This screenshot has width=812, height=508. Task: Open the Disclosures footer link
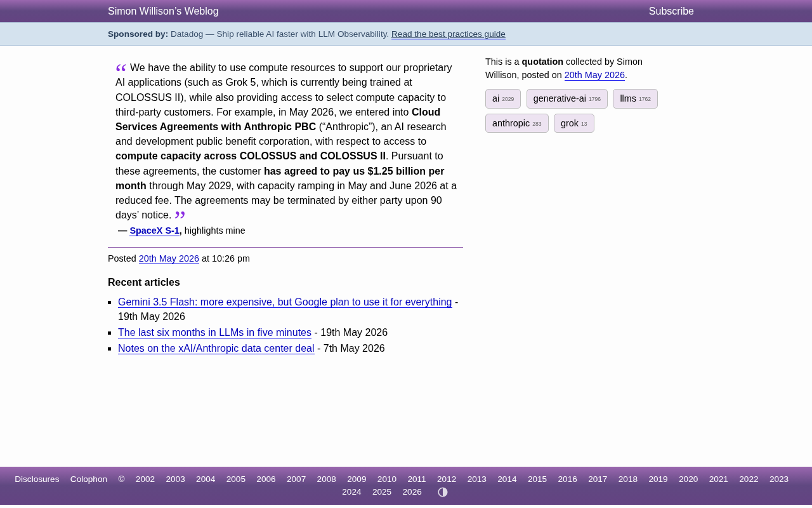pyautogui.click(x=37, y=479)
